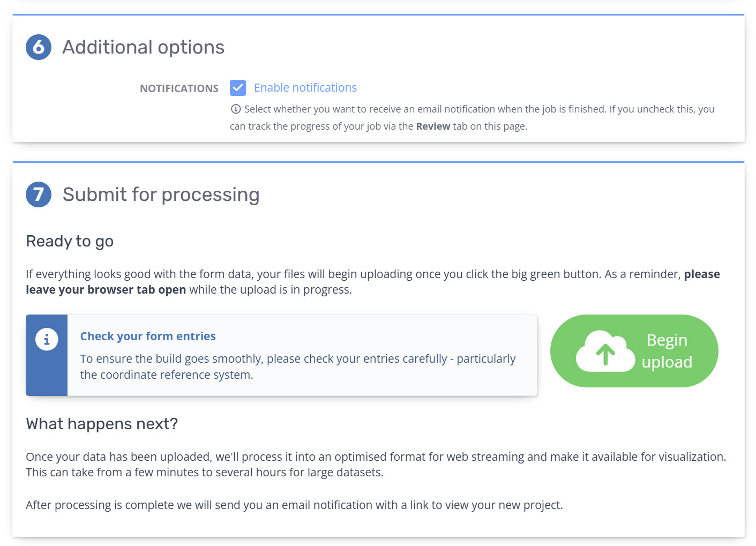This screenshot has height=546, width=756.
Task: Click the Ready to go subheading
Action: 70,242
